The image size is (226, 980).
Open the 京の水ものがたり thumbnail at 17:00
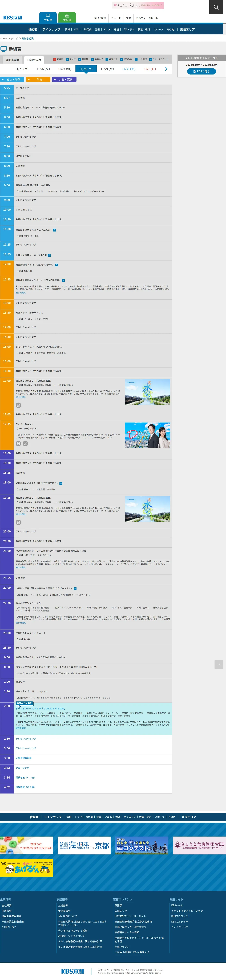[x=147, y=392]
